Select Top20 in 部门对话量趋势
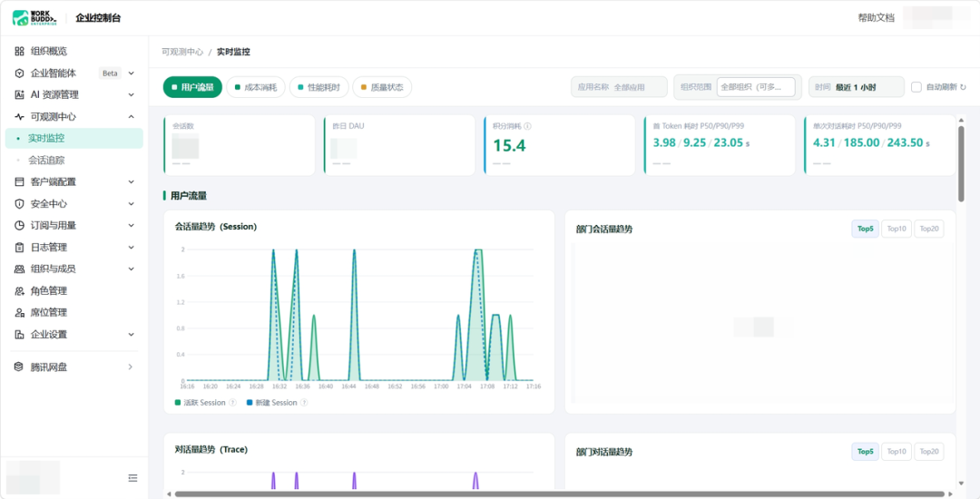The image size is (980, 499). [x=929, y=452]
